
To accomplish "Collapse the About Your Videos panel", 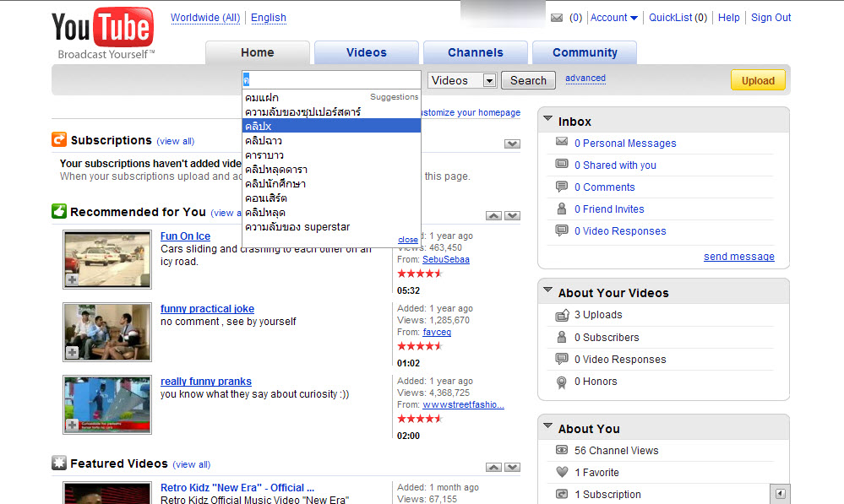I will (548, 290).
